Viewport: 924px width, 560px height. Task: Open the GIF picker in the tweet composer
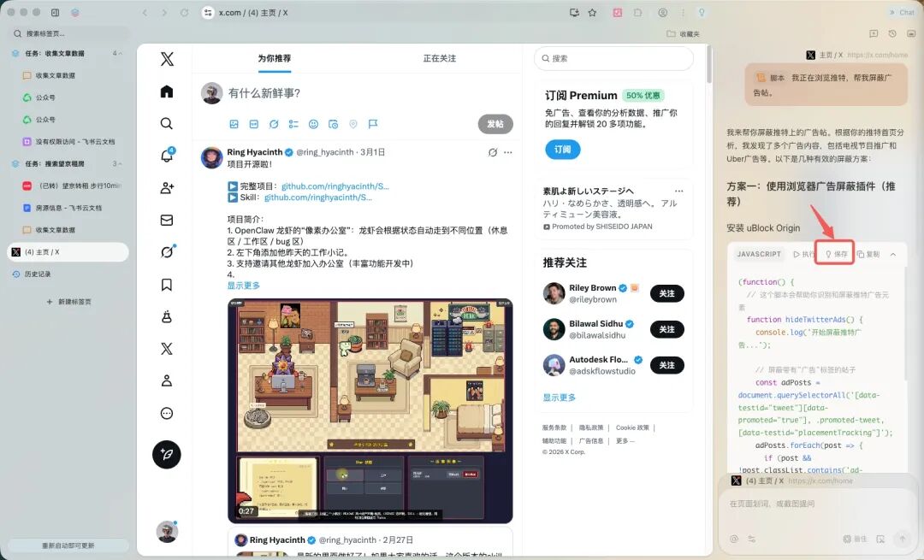tap(253, 124)
